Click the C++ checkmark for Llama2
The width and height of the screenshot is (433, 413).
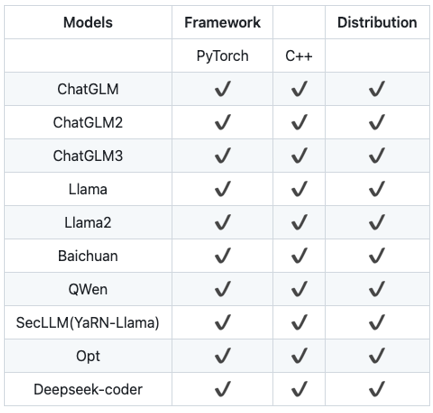pyautogui.click(x=299, y=222)
